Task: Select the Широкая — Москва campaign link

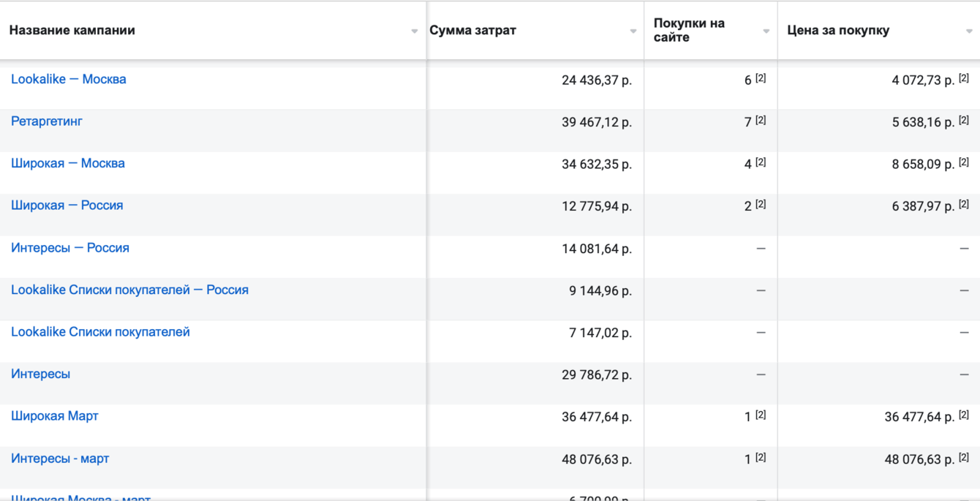Action: coord(68,163)
